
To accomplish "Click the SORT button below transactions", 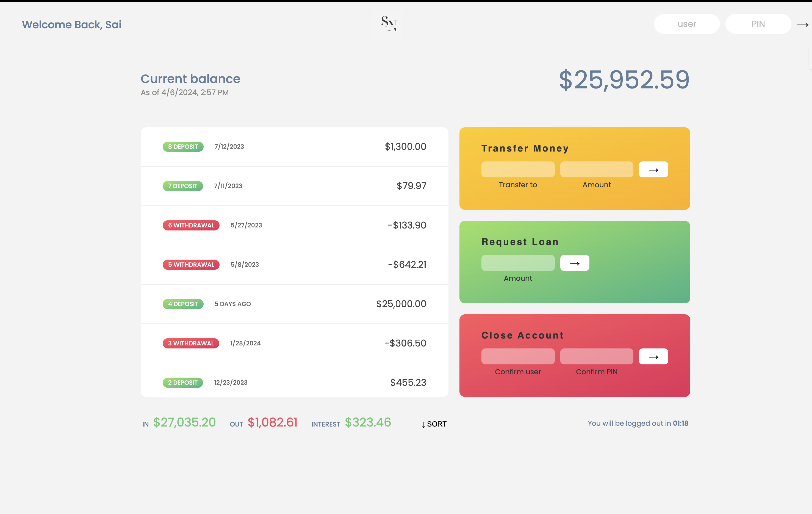I will click(434, 424).
